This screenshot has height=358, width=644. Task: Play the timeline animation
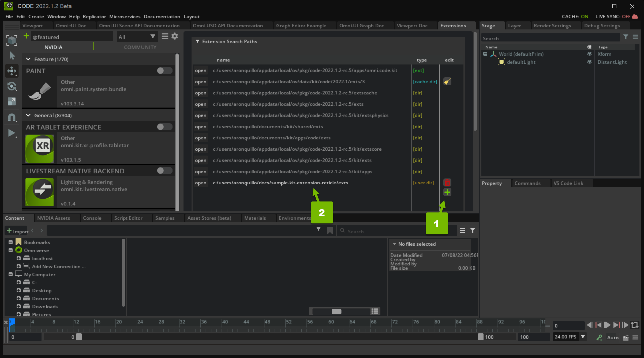pyautogui.click(x=607, y=325)
